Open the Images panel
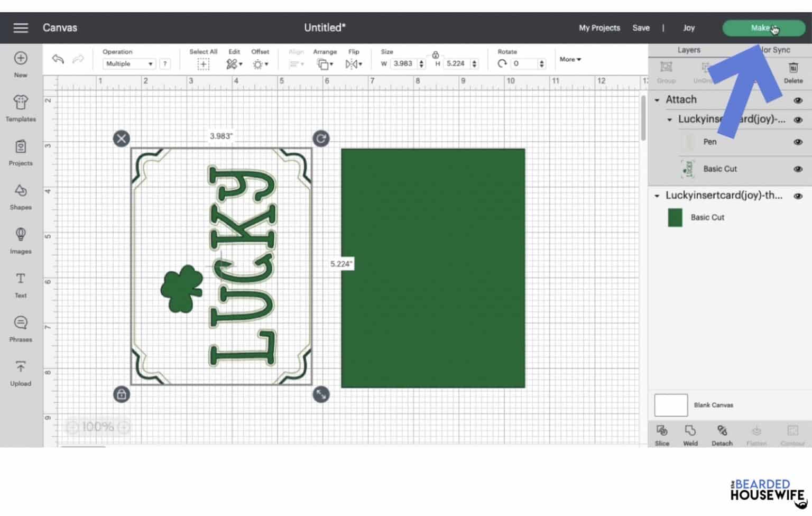 pyautogui.click(x=20, y=239)
